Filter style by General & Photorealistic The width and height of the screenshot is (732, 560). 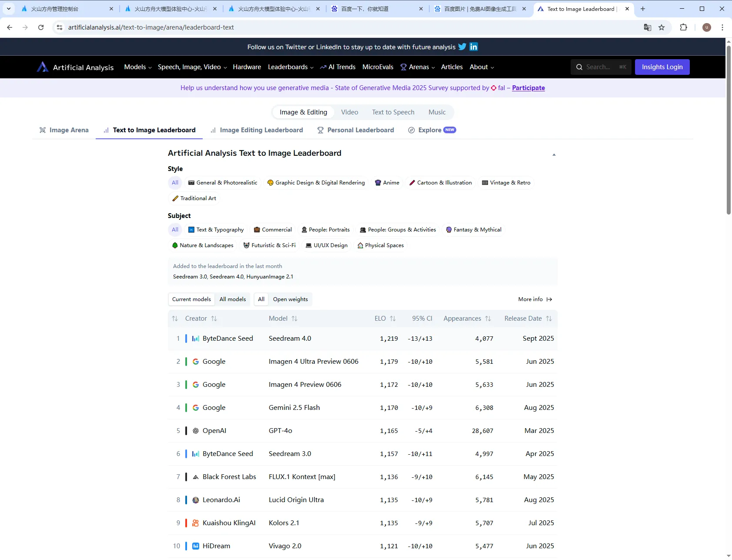pyautogui.click(x=223, y=183)
